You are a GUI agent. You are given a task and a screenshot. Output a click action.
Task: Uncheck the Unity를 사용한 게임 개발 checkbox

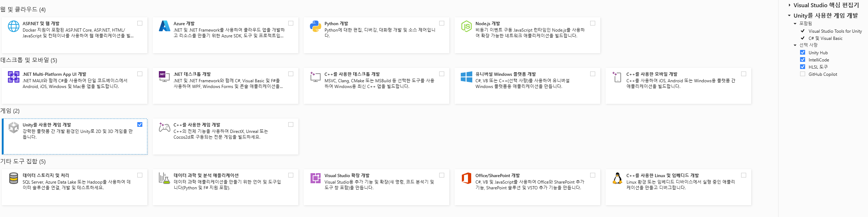[140, 124]
